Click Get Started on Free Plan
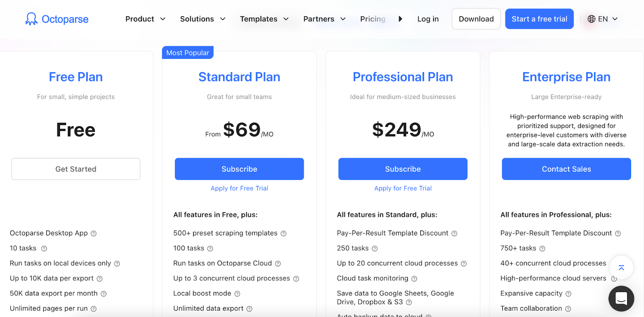Image resolution: width=644 pixels, height=317 pixels. pyautogui.click(x=76, y=169)
